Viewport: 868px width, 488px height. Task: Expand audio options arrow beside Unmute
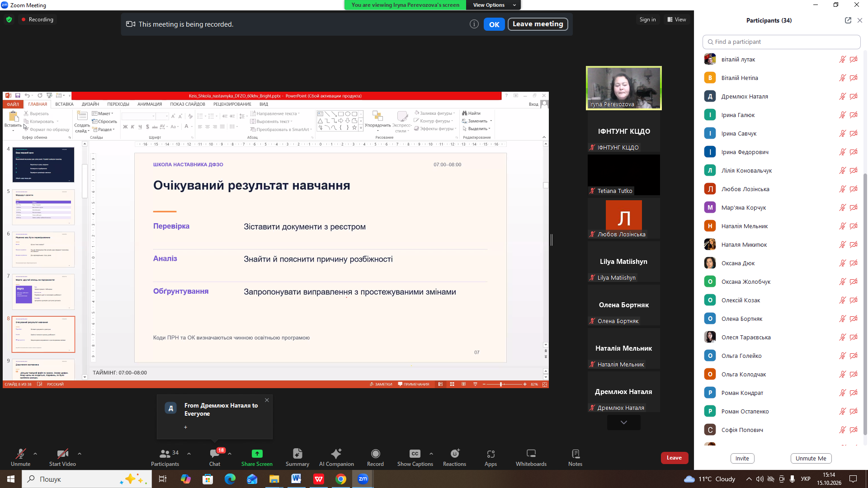[x=35, y=453]
